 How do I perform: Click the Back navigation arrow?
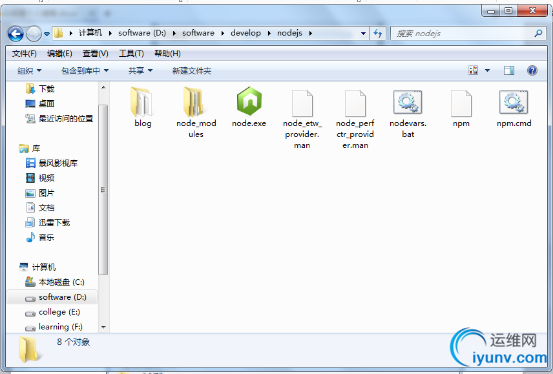(x=16, y=34)
